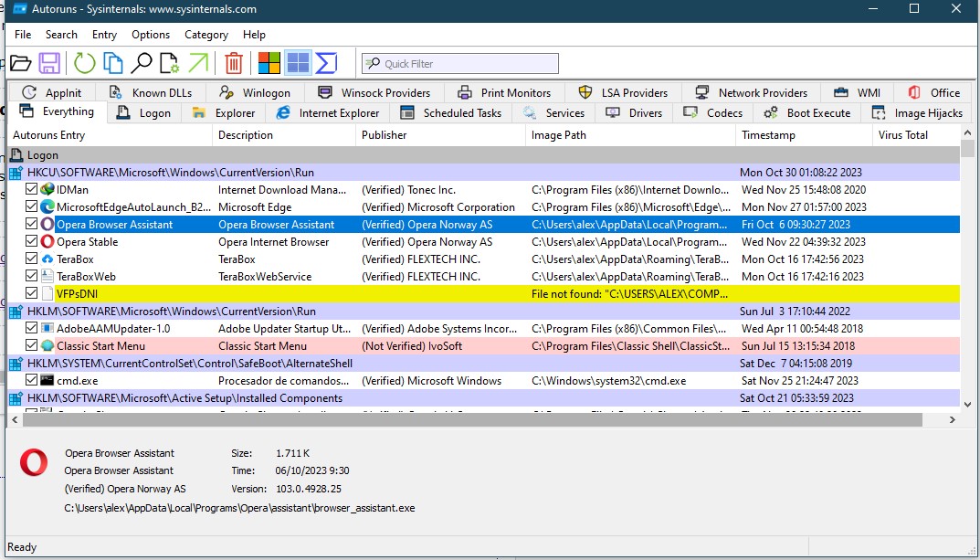Sort by the Publisher column header
This screenshot has width=980, height=560.
point(440,135)
